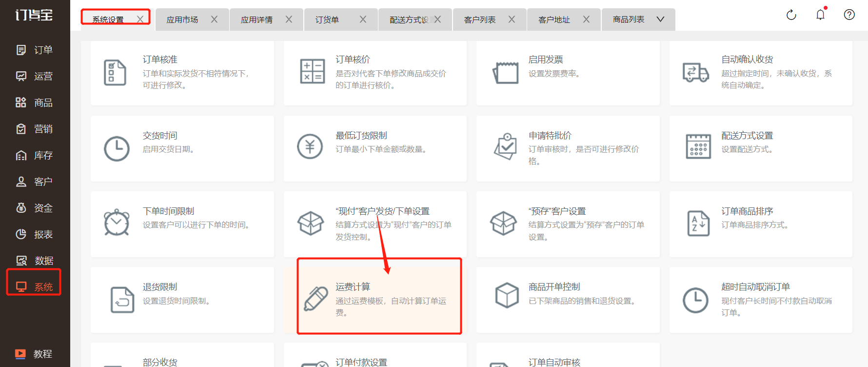Switch to the 客户列表 tab

(480, 20)
